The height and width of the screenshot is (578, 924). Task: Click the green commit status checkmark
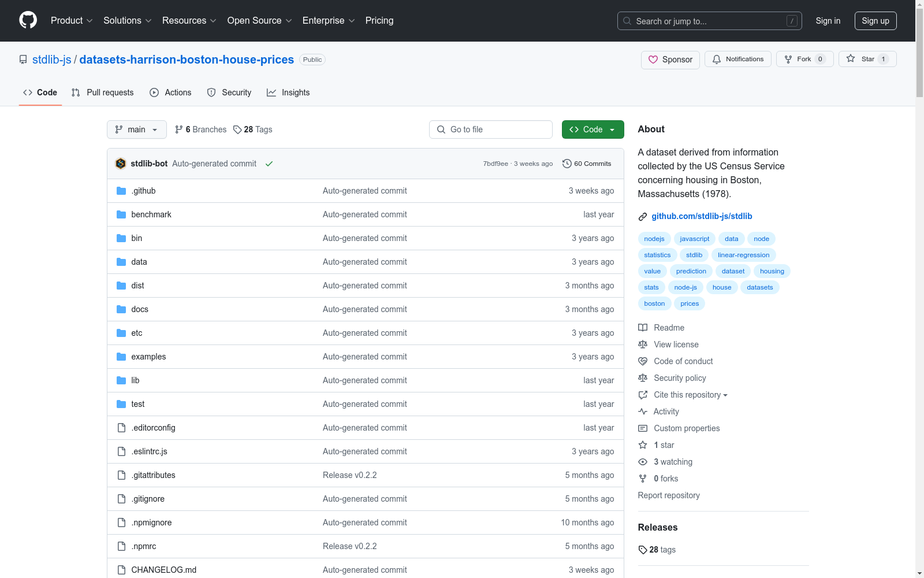coord(269,164)
